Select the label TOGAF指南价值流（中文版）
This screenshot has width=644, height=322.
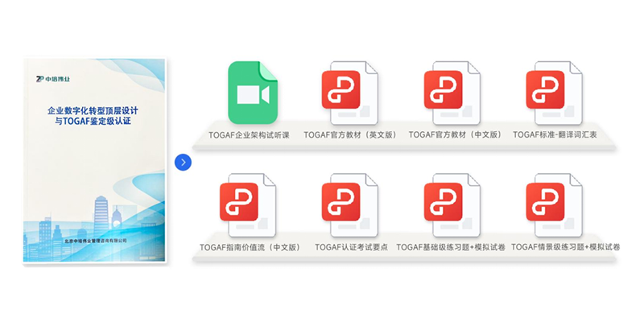click(250, 247)
